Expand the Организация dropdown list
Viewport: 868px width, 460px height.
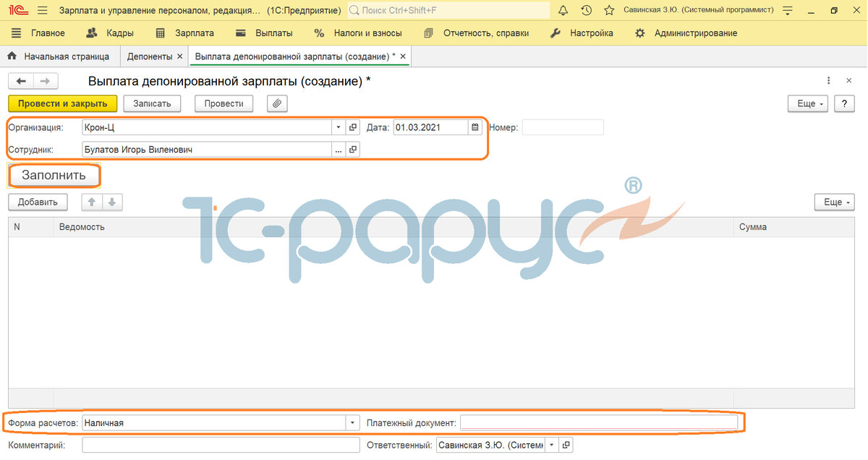(x=339, y=127)
